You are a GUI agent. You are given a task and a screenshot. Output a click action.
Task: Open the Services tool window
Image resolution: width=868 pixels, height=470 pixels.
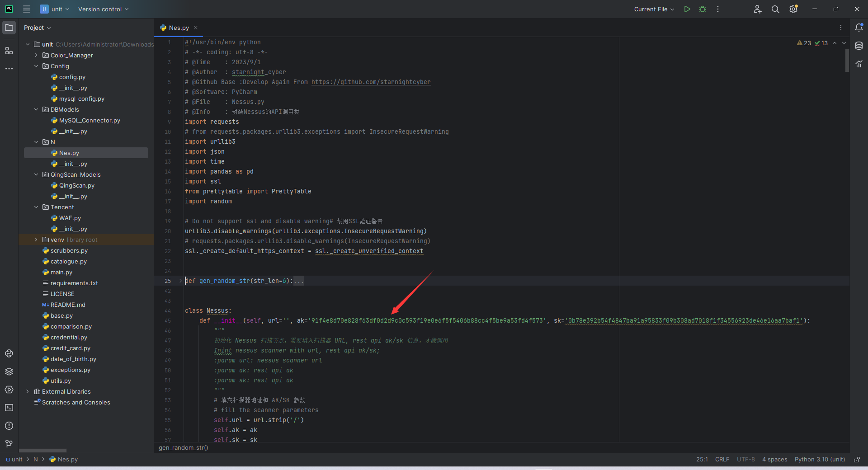tap(9, 390)
